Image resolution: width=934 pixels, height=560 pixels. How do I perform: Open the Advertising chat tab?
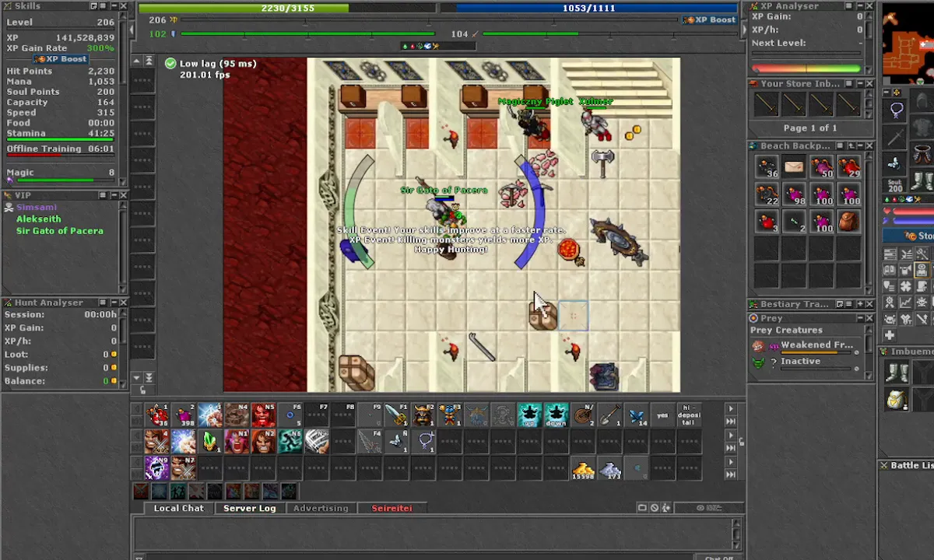(x=321, y=508)
